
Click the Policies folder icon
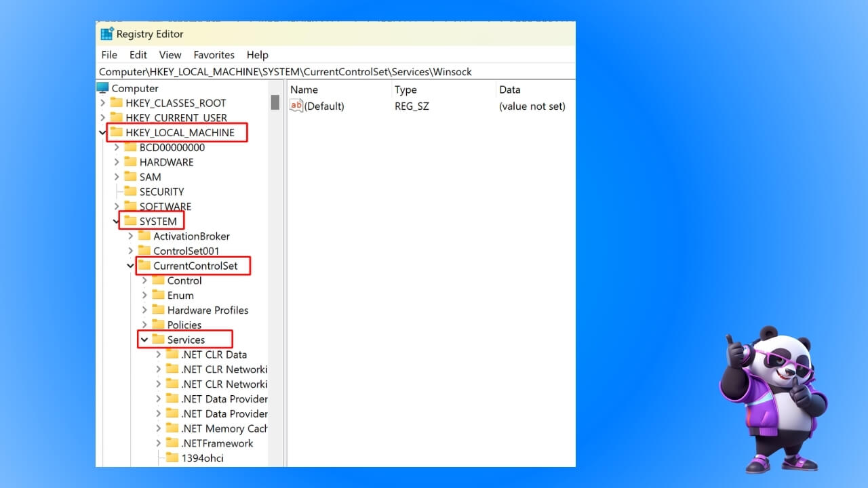pos(158,325)
